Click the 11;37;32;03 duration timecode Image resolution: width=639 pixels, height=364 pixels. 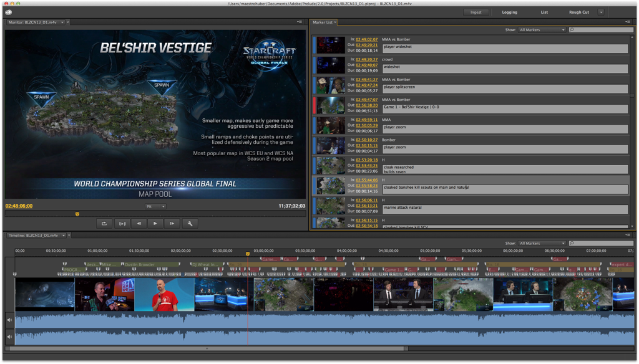click(292, 206)
